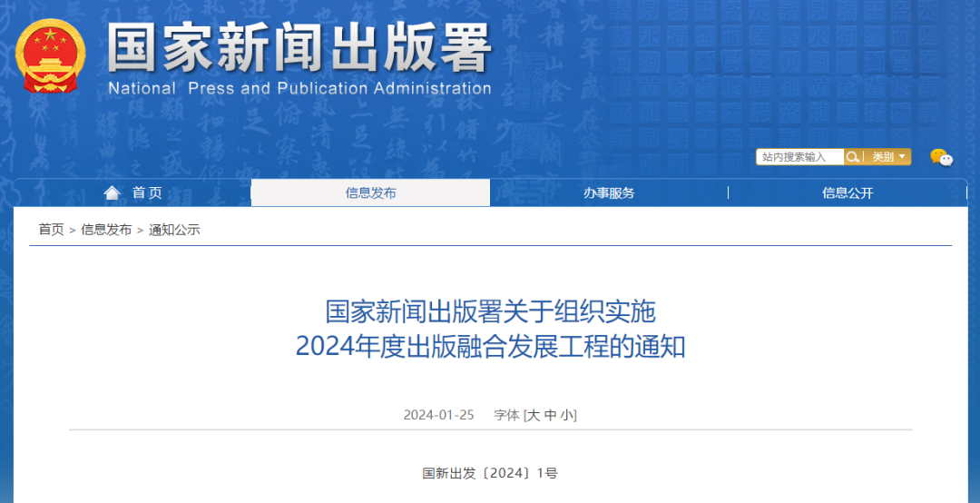Open 通知公示 breadcrumb link

[x=174, y=230]
